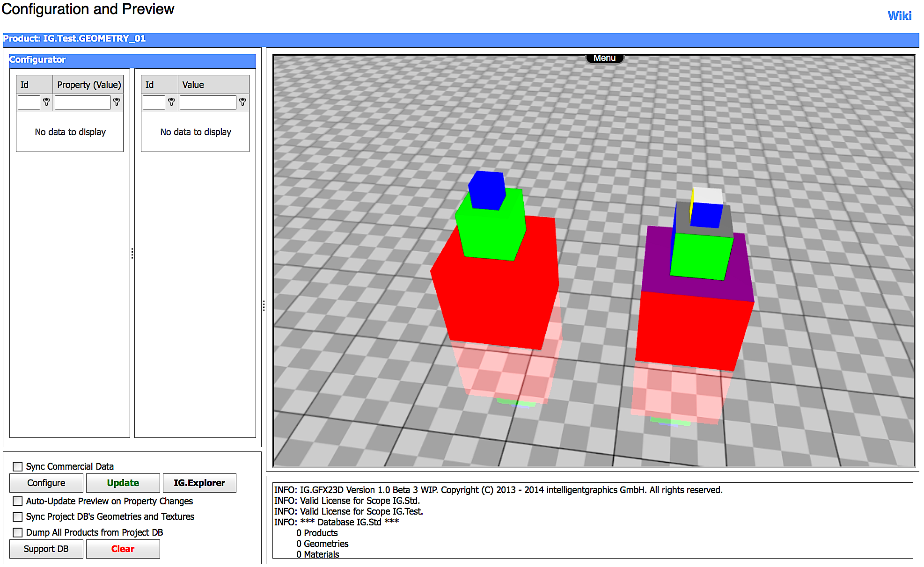This screenshot has height=567, width=924.
Task: Click the splitter handle left of 3D preview
Action: [x=264, y=306]
